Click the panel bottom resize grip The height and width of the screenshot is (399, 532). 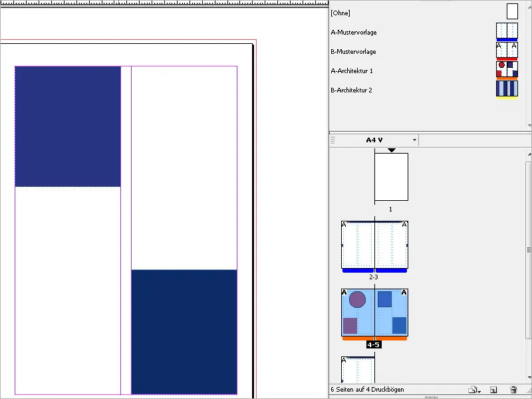[431, 397]
